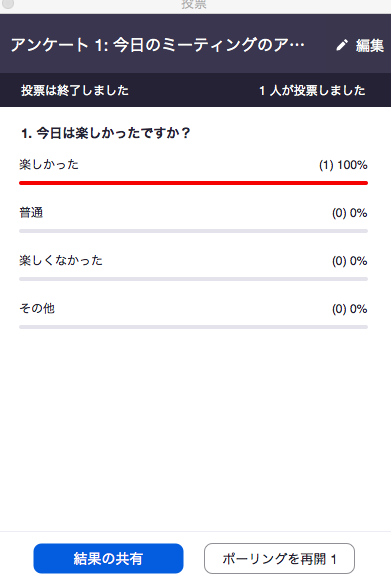
Task: Click the red 楽しかった result bar
Action: click(x=193, y=183)
